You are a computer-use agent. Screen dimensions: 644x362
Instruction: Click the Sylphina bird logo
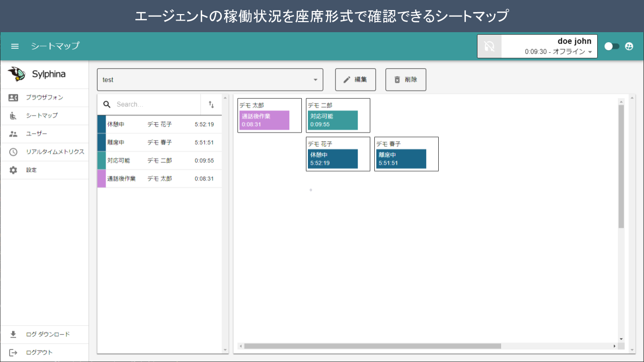point(17,74)
